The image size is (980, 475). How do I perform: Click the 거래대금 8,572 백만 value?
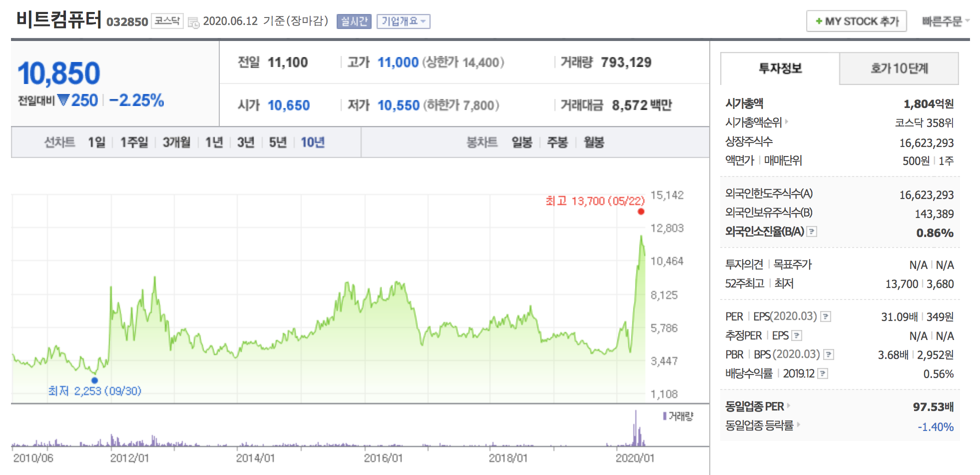click(x=642, y=105)
